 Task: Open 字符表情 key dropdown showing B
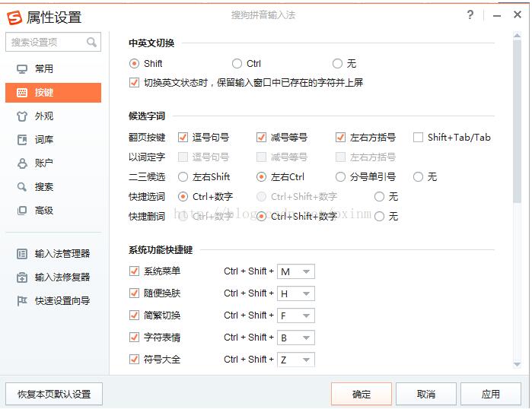pos(296,338)
